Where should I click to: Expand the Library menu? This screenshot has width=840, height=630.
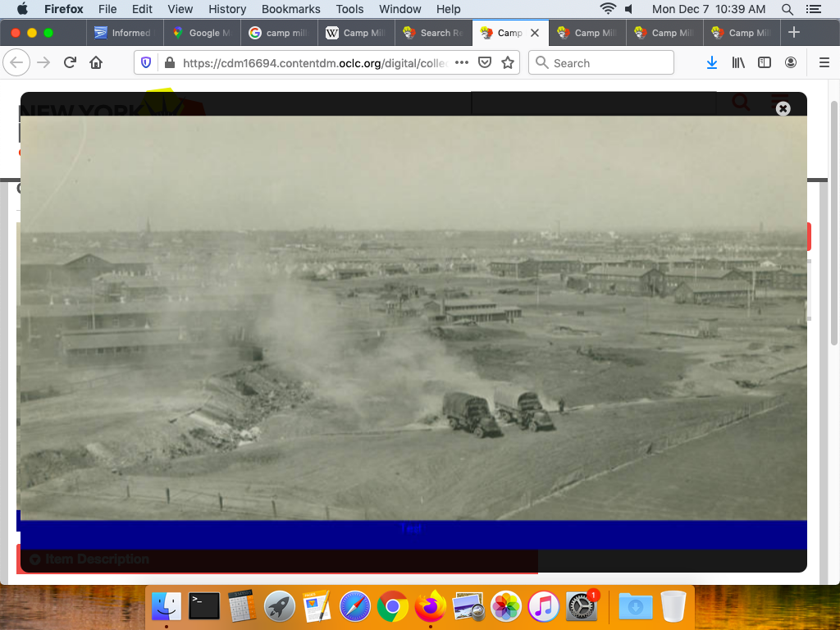[x=738, y=63]
